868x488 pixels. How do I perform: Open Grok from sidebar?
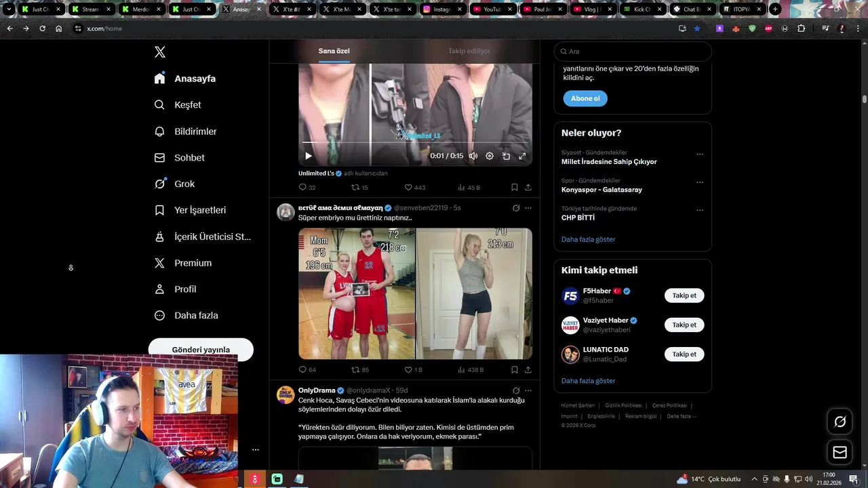coord(174,184)
